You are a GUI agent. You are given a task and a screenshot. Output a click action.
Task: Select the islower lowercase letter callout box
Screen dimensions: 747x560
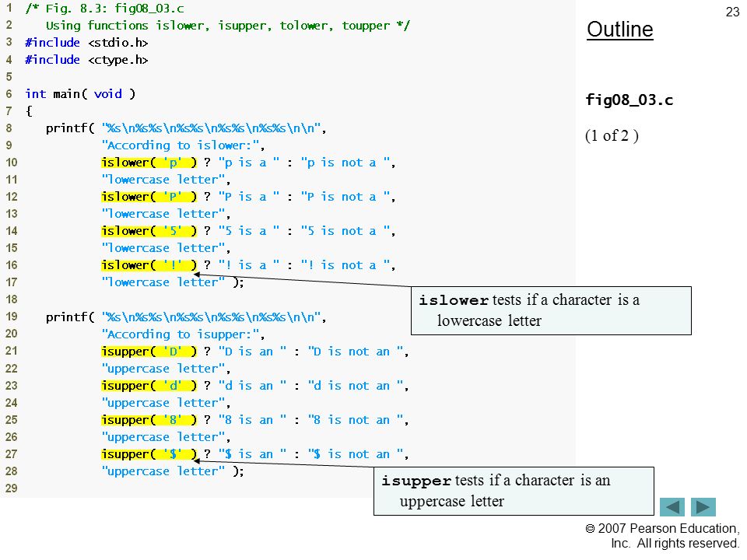pyautogui.click(x=551, y=310)
